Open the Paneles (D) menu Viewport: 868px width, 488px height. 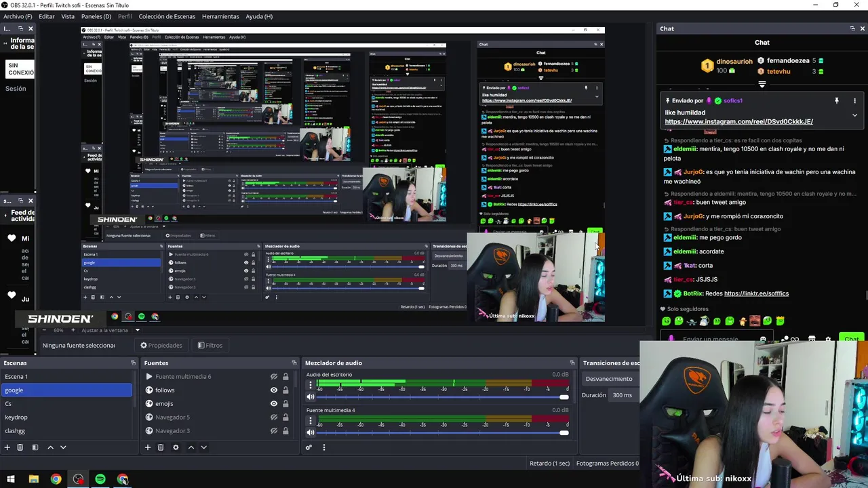[96, 16]
